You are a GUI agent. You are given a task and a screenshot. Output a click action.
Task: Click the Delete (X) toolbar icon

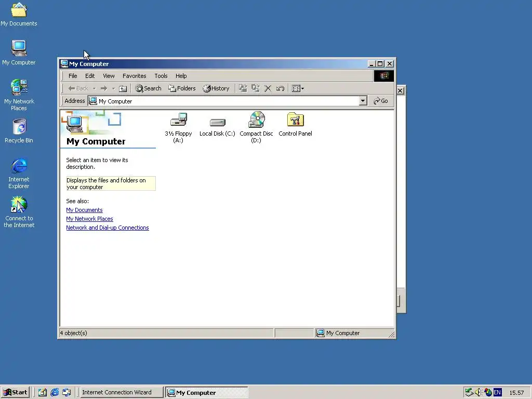coord(268,88)
